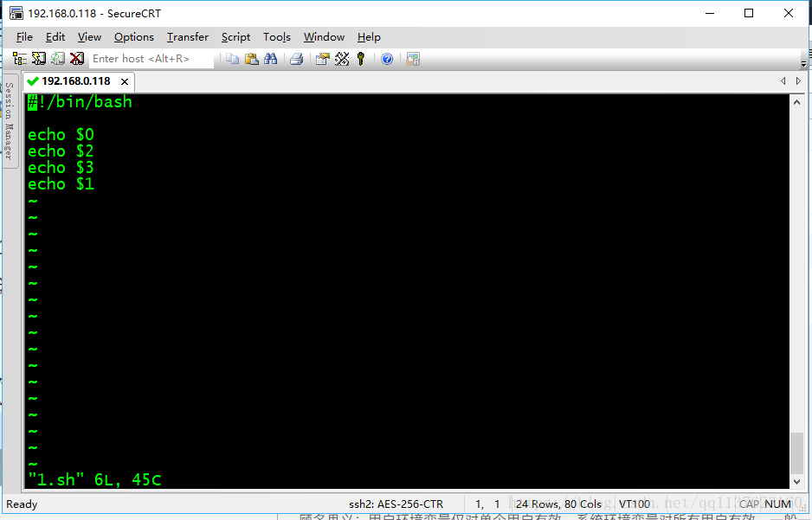Image resolution: width=812 pixels, height=520 pixels.
Task: Click the Copy toolbar icon
Action: (x=233, y=59)
